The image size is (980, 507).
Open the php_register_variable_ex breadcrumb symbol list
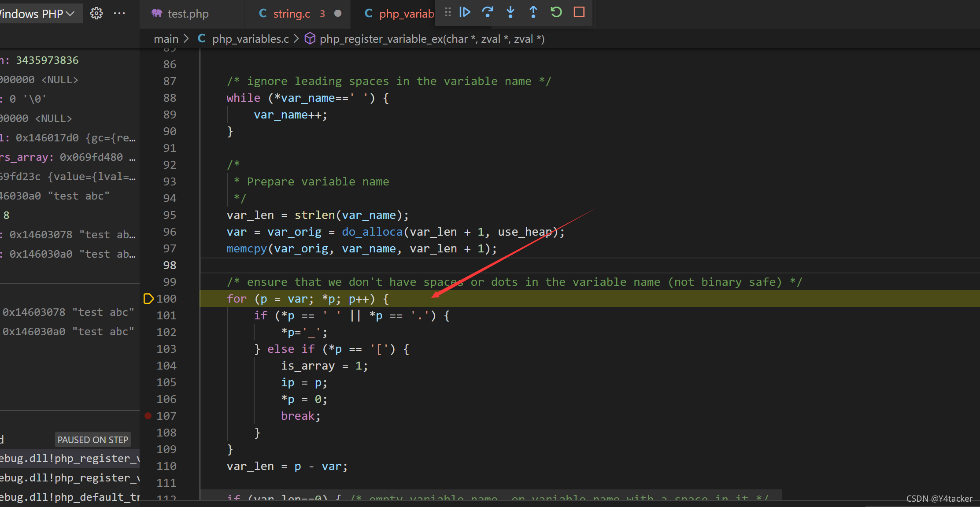(432, 39)
